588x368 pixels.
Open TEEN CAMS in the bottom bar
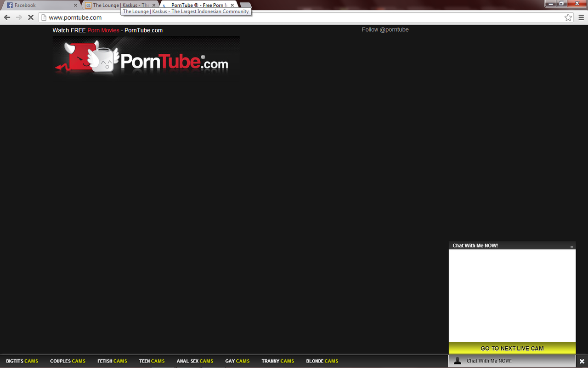(152, 361)
